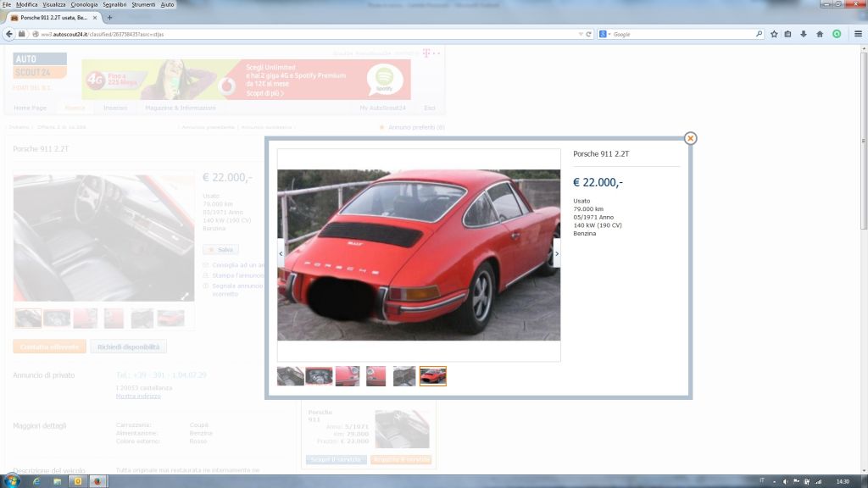868x488 pixels.
Task: Open the Google search engine dropdown
Action: pos(604,34)
